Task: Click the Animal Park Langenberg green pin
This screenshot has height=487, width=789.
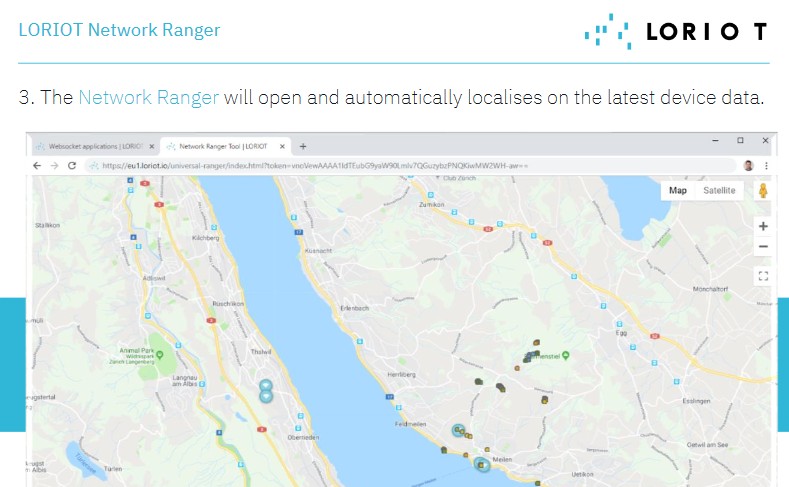Action: [x=160, y=354]
